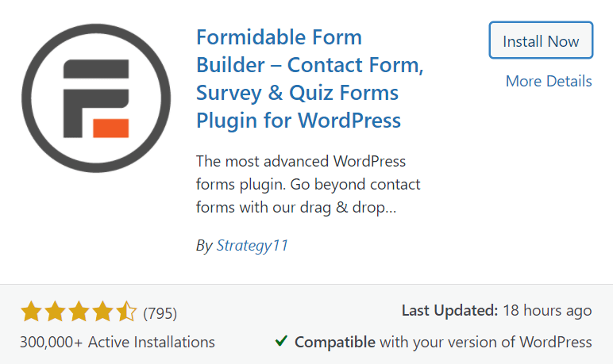Click the half-filled fifth rating star
The height and width of the screenshot is (364, 613).
127,312
